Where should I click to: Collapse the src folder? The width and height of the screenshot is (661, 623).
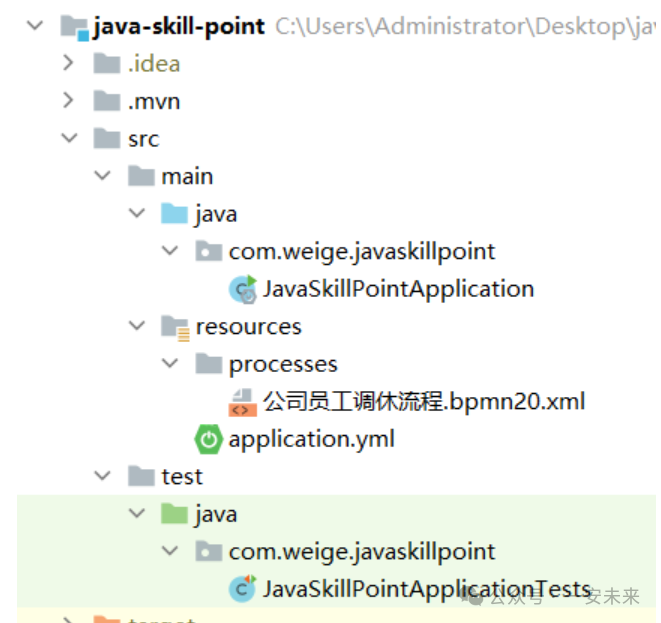(x=68, y=139)
